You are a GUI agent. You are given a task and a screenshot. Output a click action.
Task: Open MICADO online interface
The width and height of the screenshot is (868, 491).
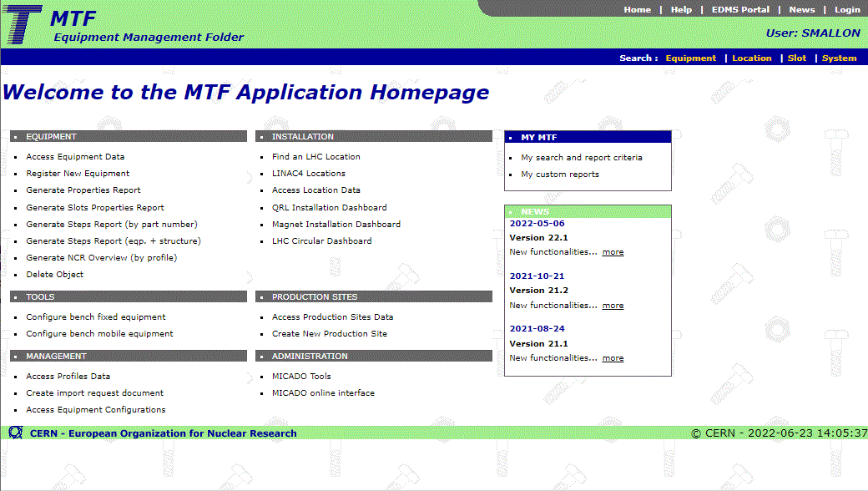[x=323, y=392]
